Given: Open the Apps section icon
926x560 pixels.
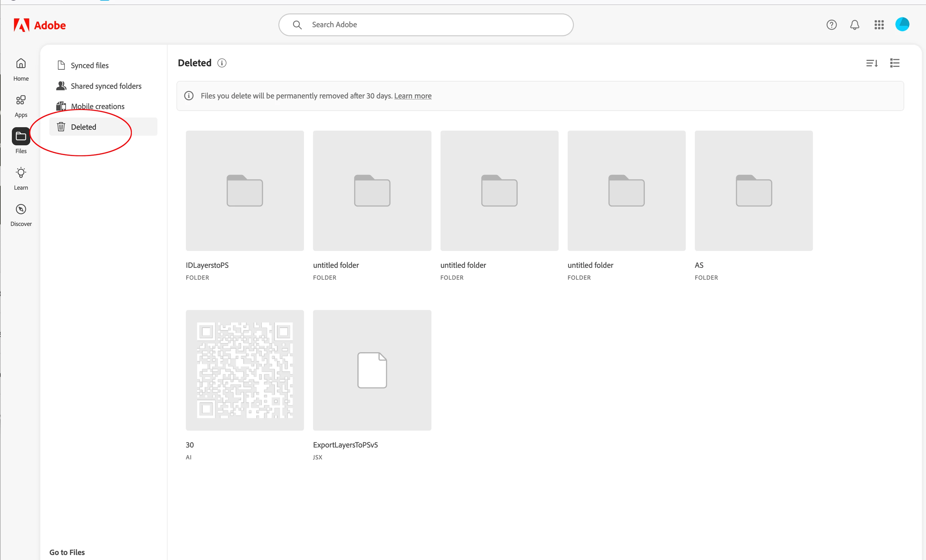Looking at the screenshot, I should click(21, 106).
